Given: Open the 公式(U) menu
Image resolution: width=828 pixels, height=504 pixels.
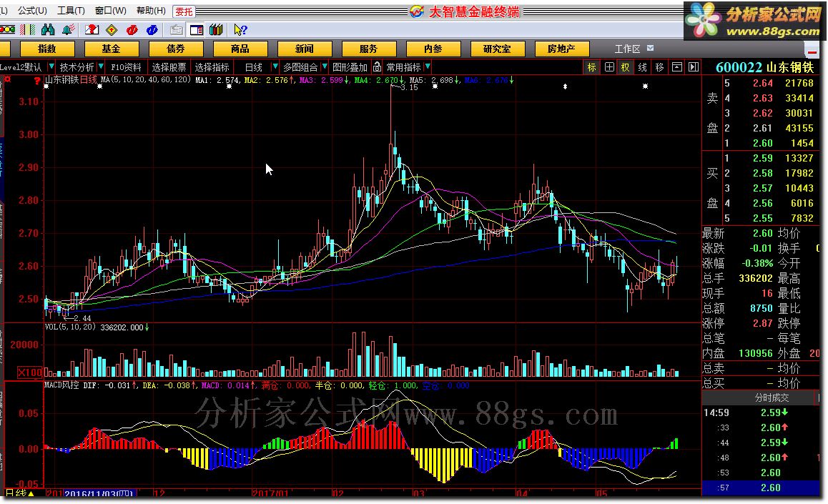Looking at the screenshot, I should tap(32, 11).
